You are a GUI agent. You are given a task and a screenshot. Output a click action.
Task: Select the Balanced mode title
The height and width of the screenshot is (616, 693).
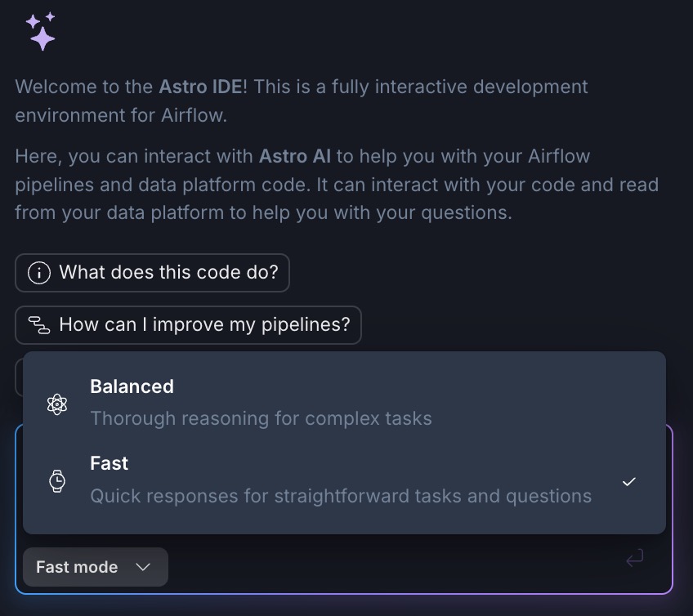click(132, 386)
